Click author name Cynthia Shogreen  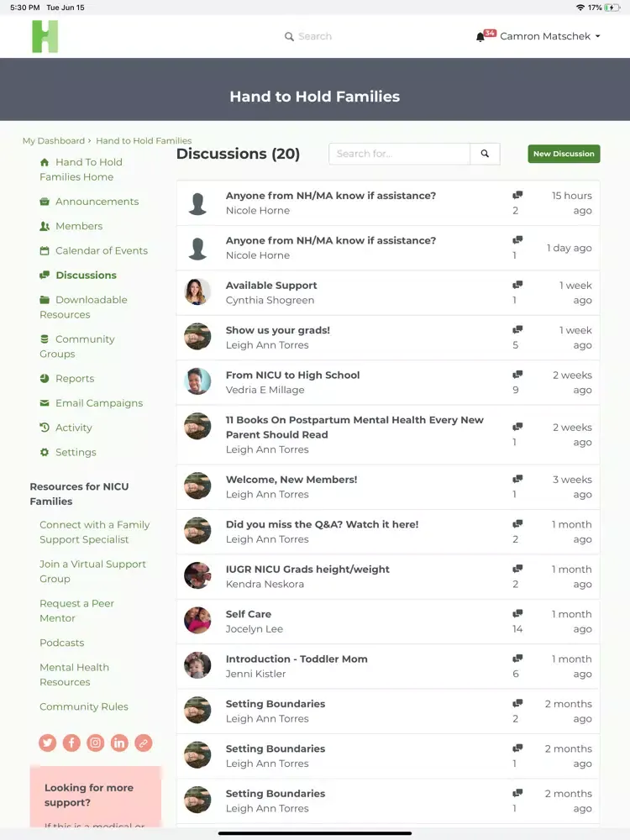pos(270,300)
